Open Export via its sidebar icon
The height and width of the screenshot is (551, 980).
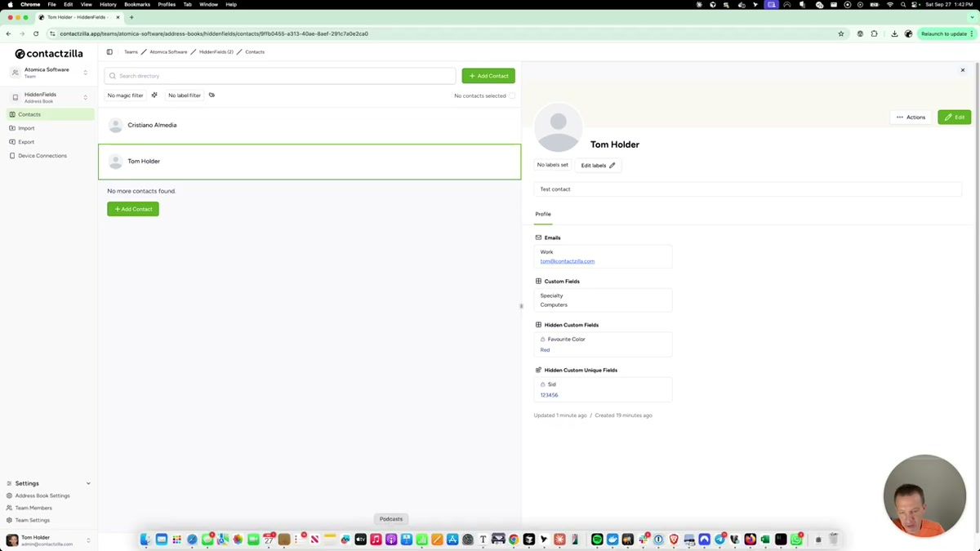click(11, 142)
